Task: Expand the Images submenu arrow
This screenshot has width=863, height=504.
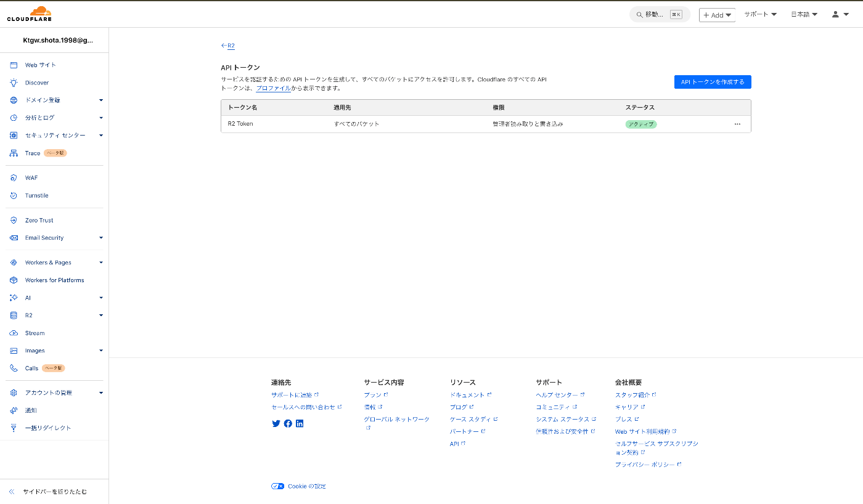Action: 101,351
